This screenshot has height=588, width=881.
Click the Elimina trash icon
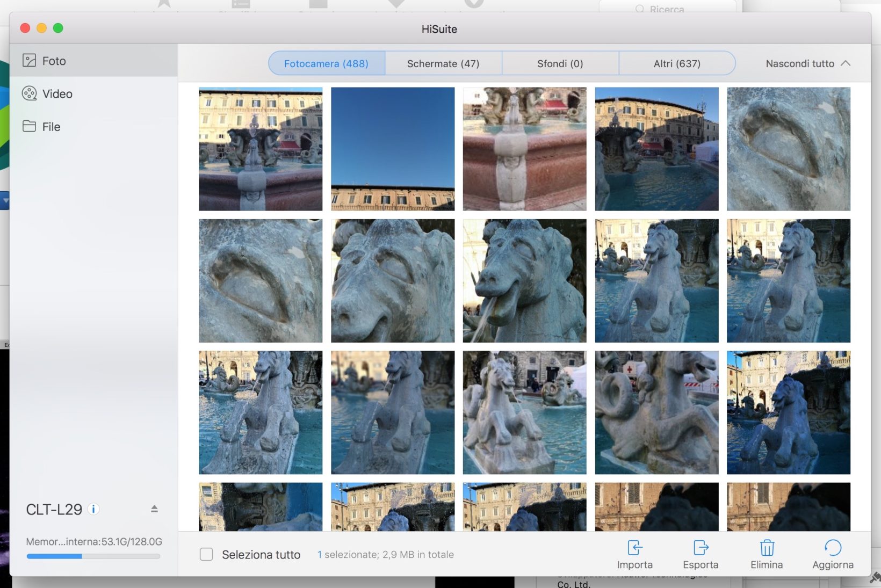coord(767,548)
